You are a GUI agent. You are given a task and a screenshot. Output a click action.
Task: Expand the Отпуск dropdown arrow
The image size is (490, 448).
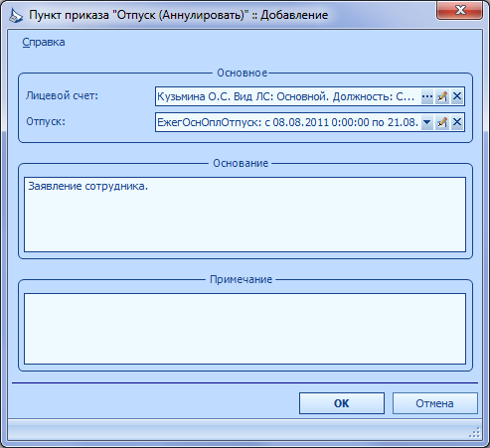427,122
